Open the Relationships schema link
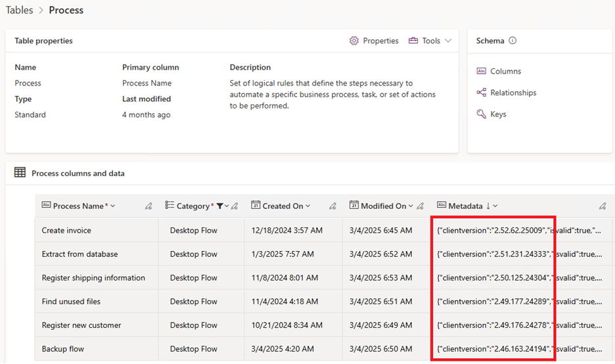Screen dimensions: 615x364 pyautogui.click(x=513, y=93)
